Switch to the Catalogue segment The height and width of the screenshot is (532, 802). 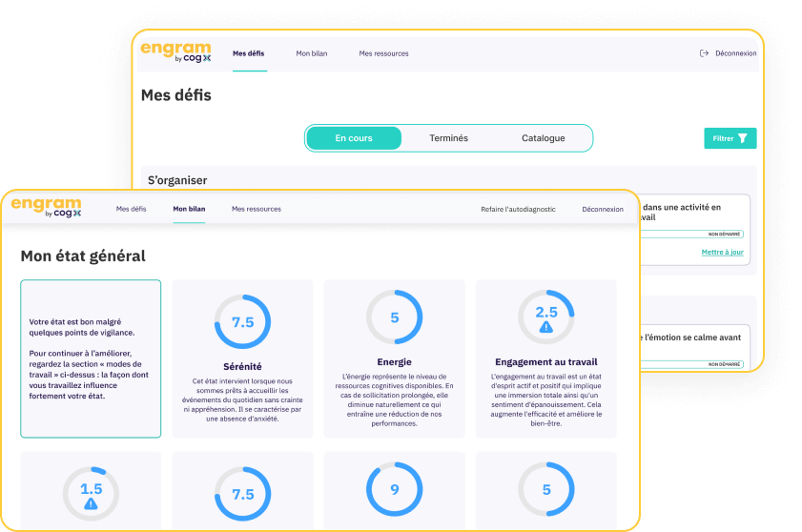543,138
